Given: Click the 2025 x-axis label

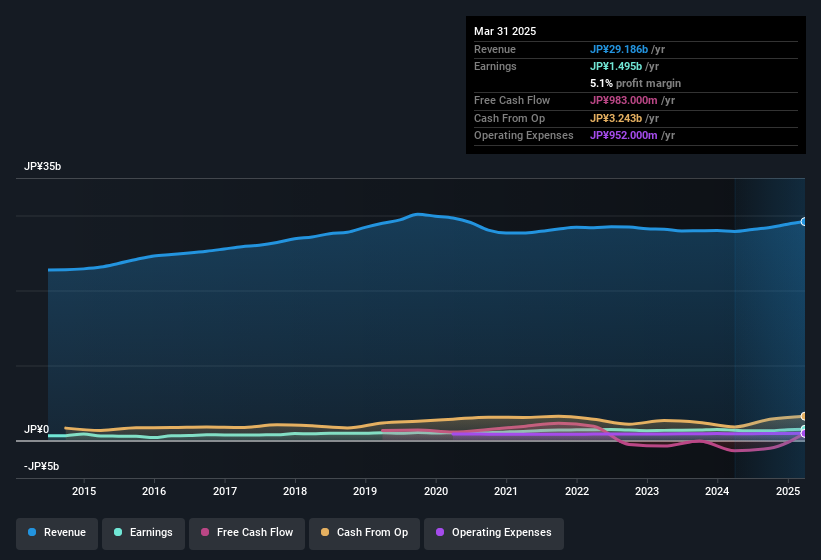Looking at the screenshot, I should click(787, 491).
